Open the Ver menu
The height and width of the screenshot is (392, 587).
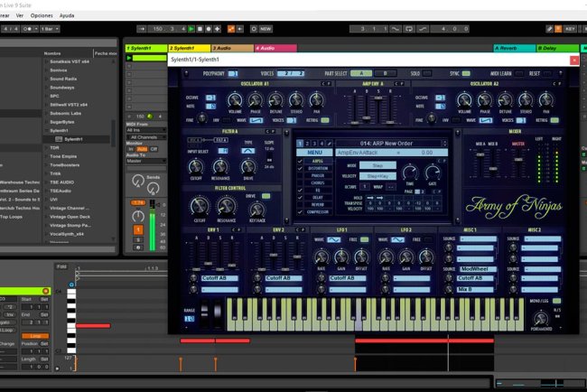[x=20, y=15]
